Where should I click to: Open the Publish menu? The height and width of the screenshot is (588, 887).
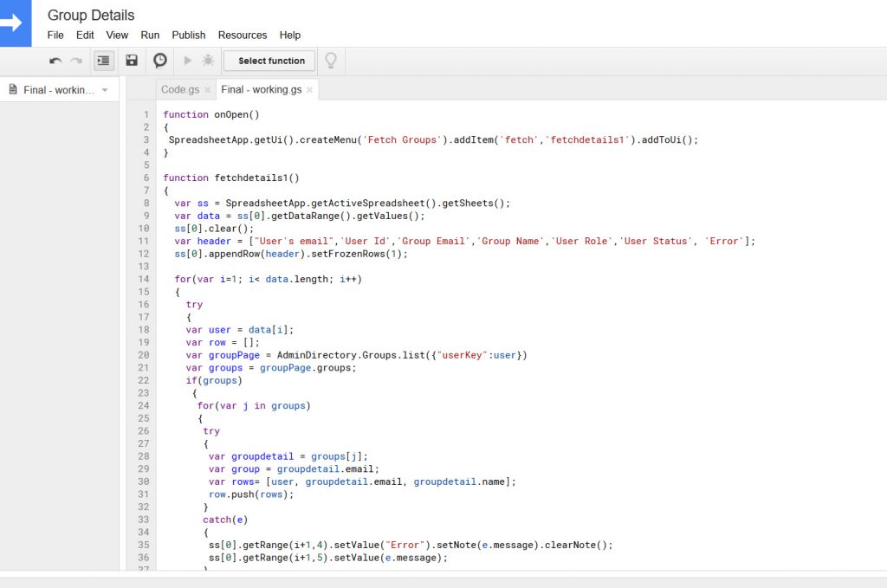click(x=189, y=36)
